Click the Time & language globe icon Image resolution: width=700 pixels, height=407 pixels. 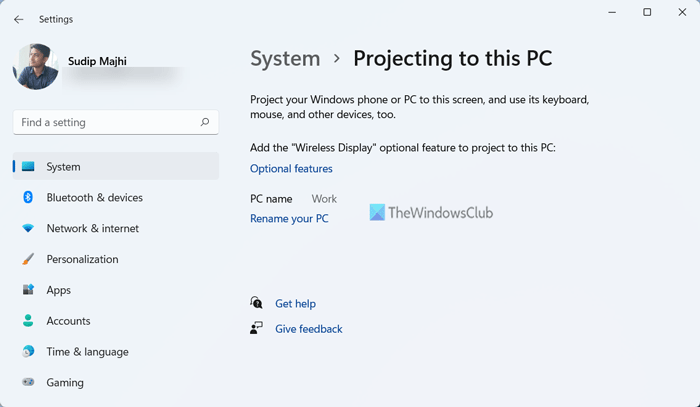28,352
